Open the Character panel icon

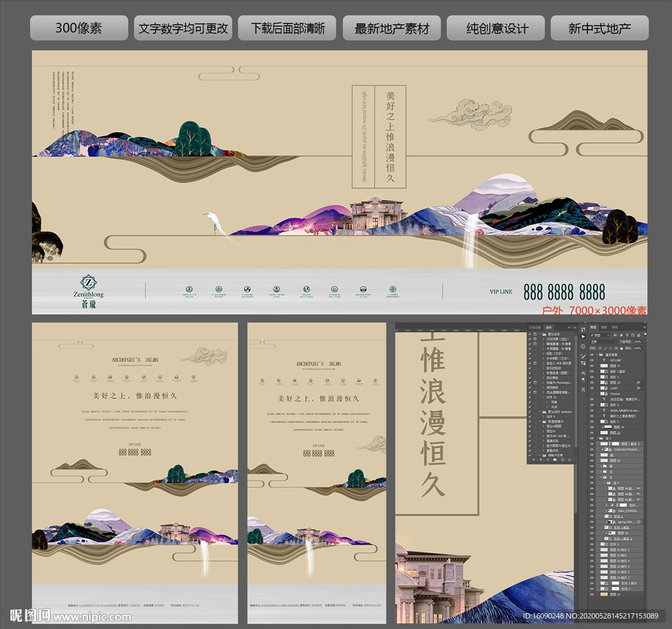pos(583,372)
